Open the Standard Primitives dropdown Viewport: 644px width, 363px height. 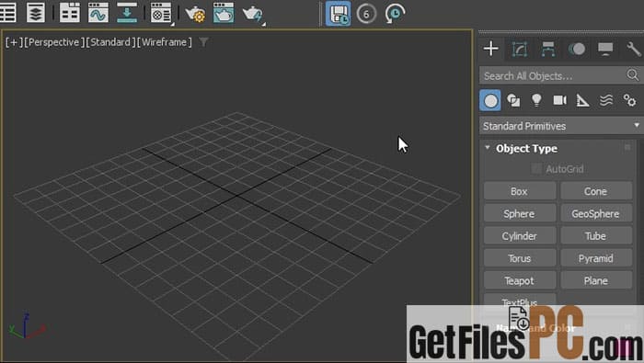coord(561,126)
